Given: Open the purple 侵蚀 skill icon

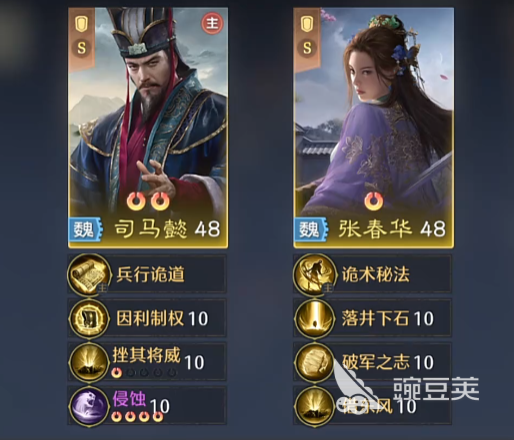Looking at the screenshot, I should click(x=89, y=406).
